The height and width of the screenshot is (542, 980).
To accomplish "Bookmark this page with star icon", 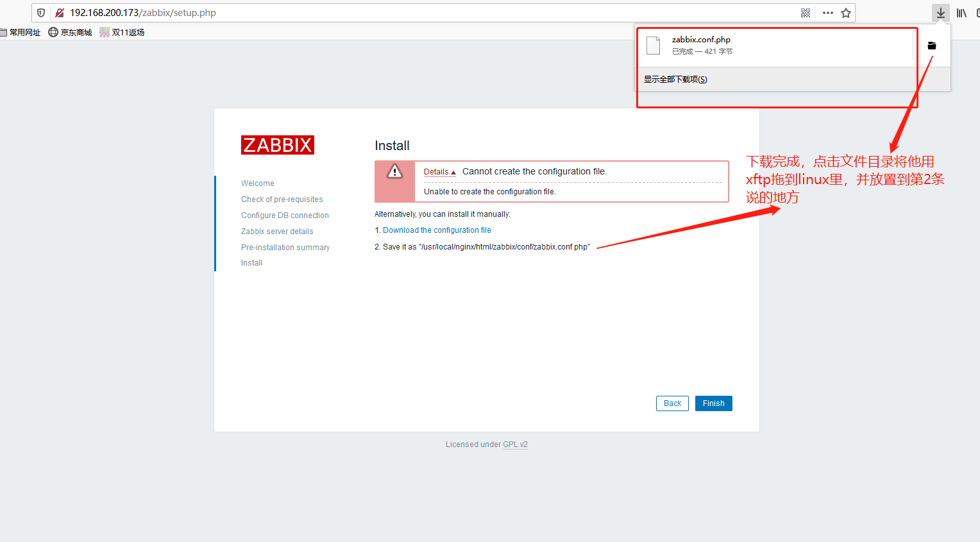I will pos(846,13).
